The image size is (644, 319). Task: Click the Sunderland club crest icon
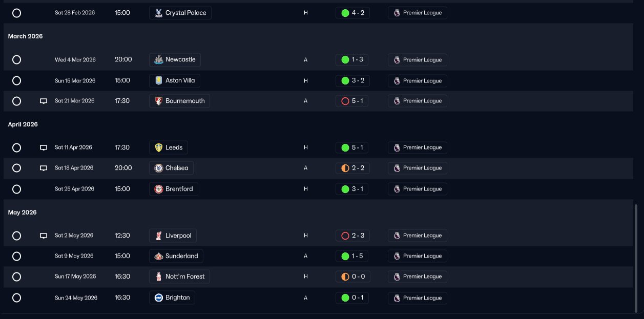(159, 256)
